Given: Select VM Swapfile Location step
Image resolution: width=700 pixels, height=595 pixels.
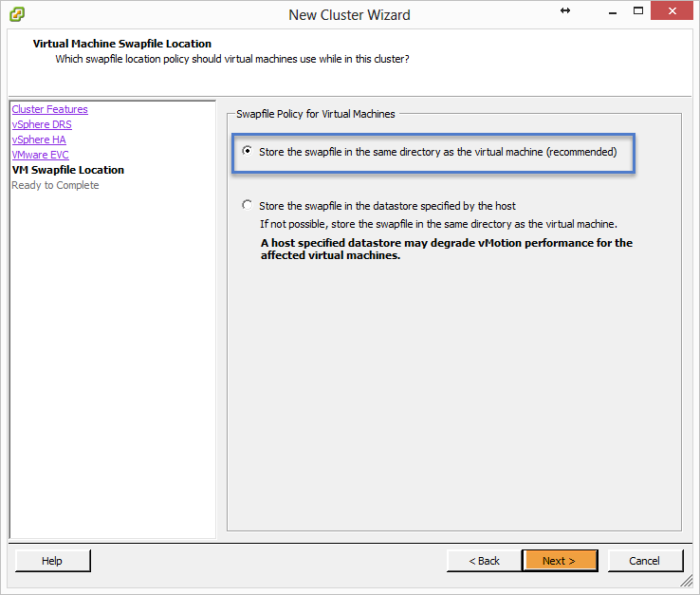Looking at the screenshot, I should point(68,170).
